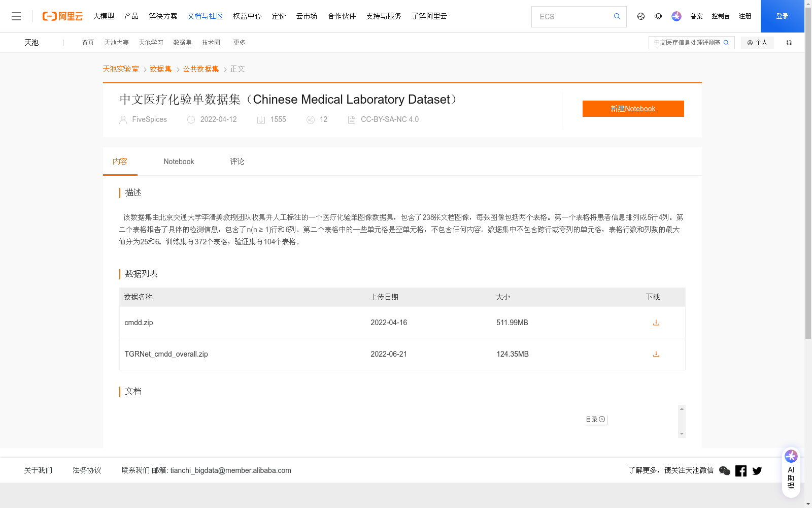Image resolution: width=812 pixels, height=508 pixels.
Task: Open the 解决方案 menu
Action: pyautogui.click(x=163, y=16)
